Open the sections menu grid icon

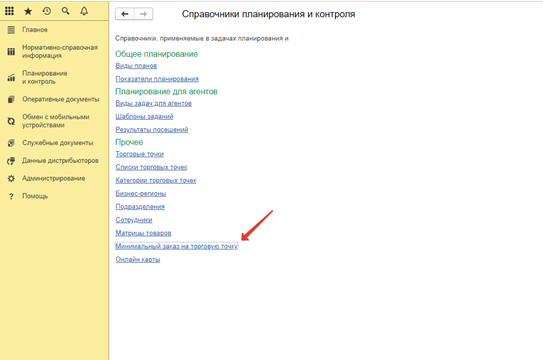pyautogui.click(x=9, y=11)
